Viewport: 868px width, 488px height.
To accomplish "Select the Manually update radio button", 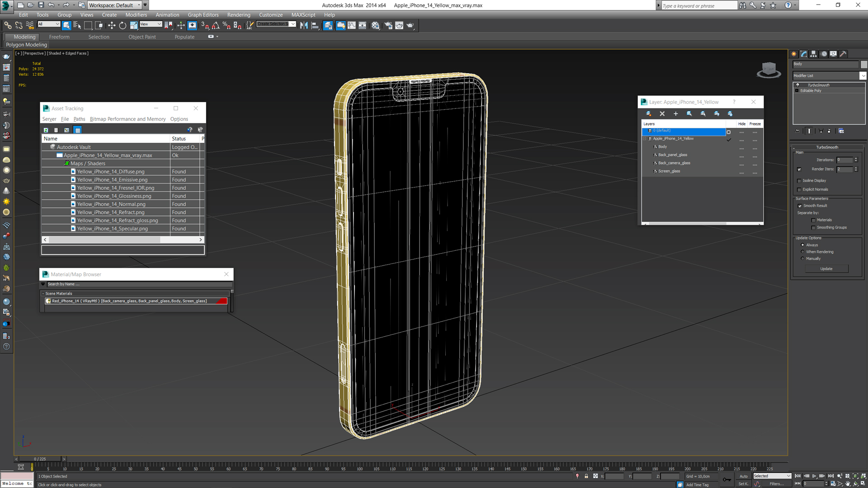I will coord(802,258).
